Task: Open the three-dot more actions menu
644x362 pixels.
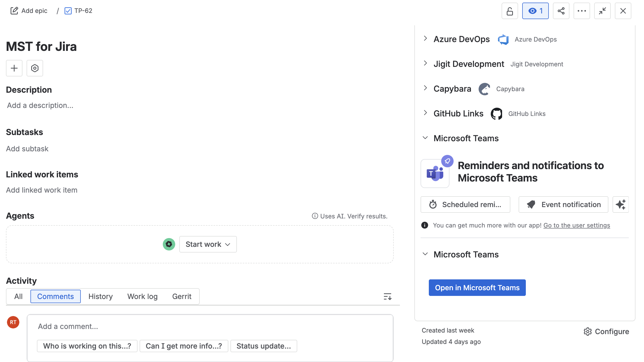Action: coord(582,11)
